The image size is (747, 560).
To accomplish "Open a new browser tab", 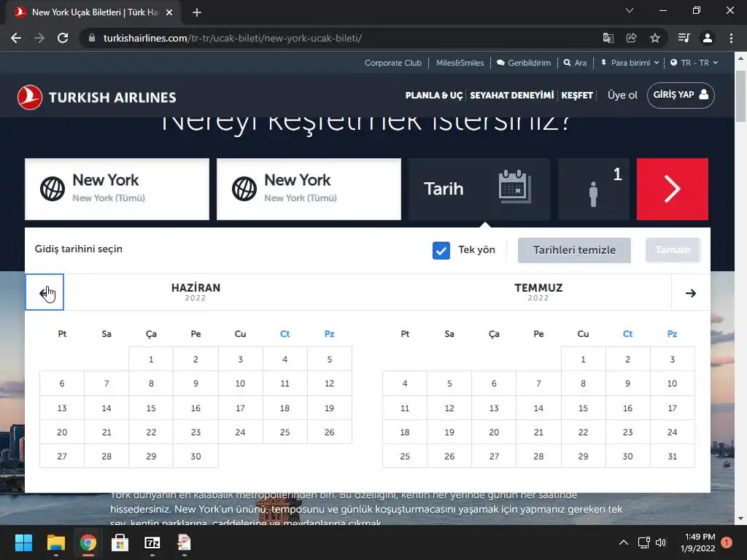I will click(x=197, y=12).
